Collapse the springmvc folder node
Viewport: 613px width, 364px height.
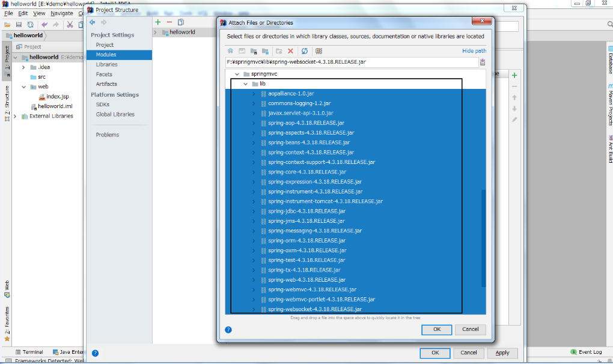point(237,74)
